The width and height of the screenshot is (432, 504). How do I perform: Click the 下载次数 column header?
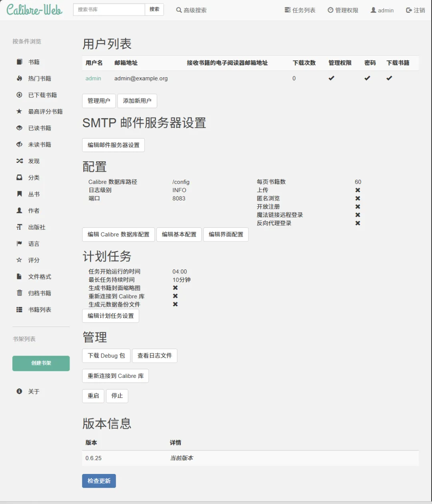coord(304,63)
